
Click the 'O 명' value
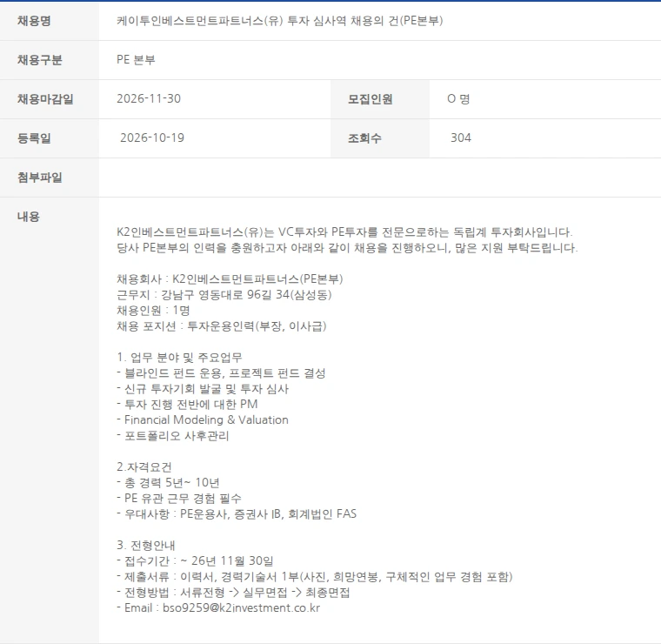coord(458,98)
